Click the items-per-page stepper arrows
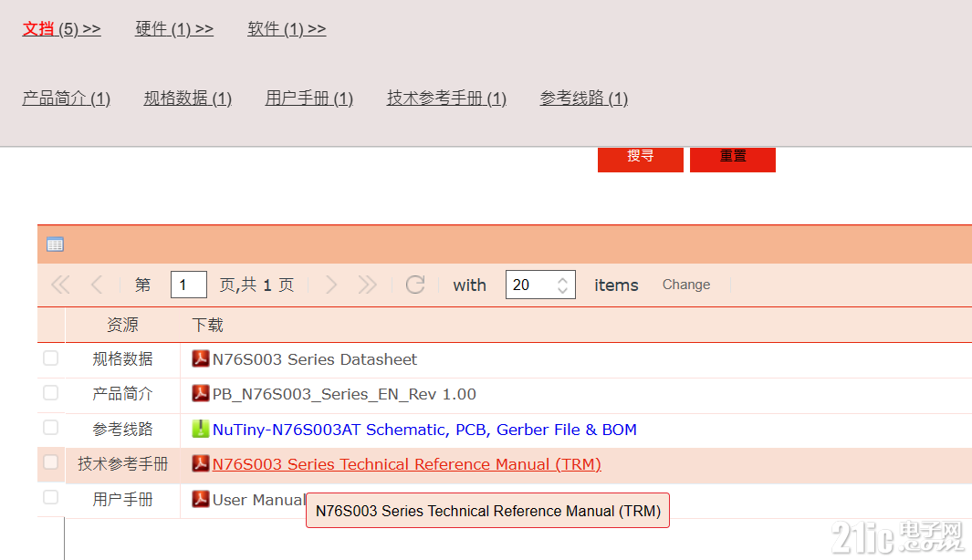Screen dimensions: 972x560 [562, 285]
